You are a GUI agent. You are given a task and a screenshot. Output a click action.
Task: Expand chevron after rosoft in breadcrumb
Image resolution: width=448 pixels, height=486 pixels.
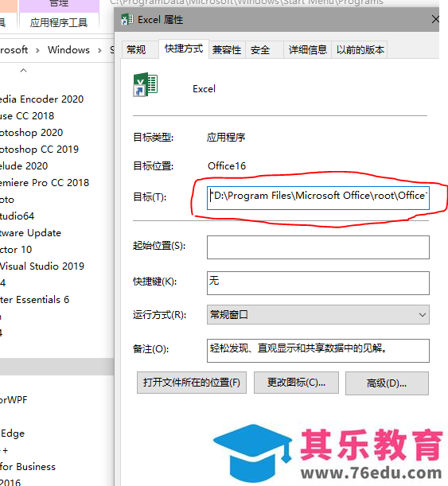[37, 50]
